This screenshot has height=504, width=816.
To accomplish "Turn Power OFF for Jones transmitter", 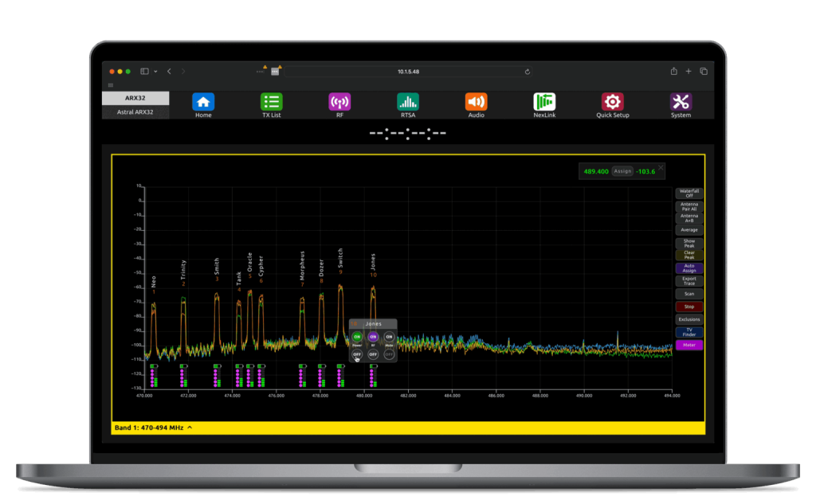I will [x=357, y=354].
